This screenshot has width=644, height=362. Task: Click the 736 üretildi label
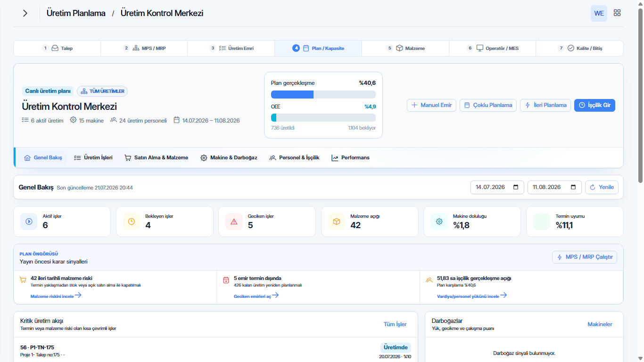click(x=283, y=128)
